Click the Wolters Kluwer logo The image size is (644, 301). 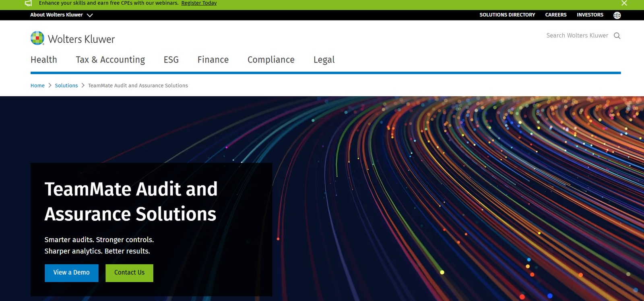[x=73, y=39]
